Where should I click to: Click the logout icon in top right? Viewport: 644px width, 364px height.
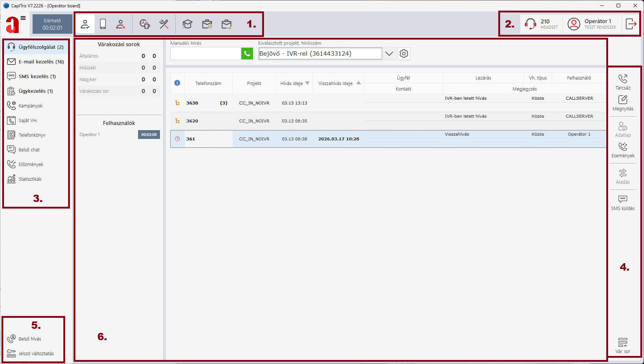tap(631, 24)
